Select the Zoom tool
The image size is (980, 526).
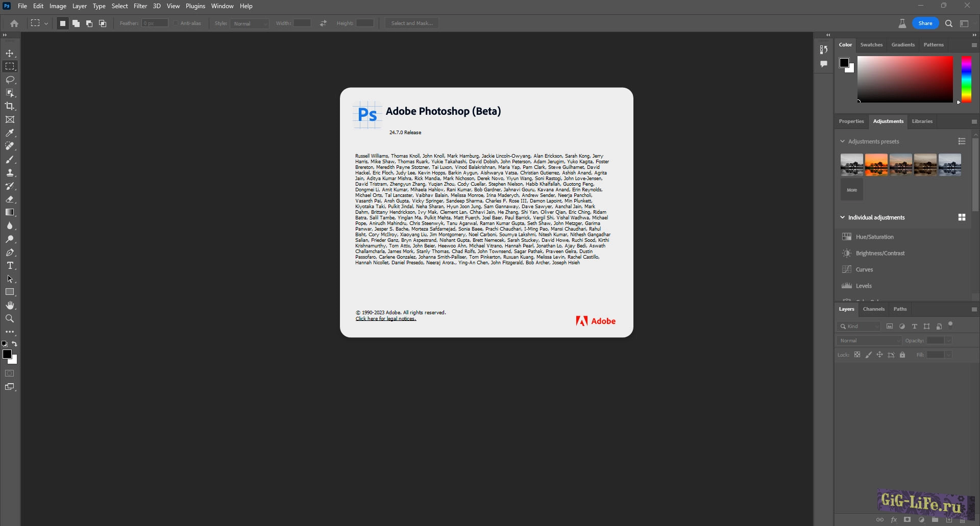10,319
